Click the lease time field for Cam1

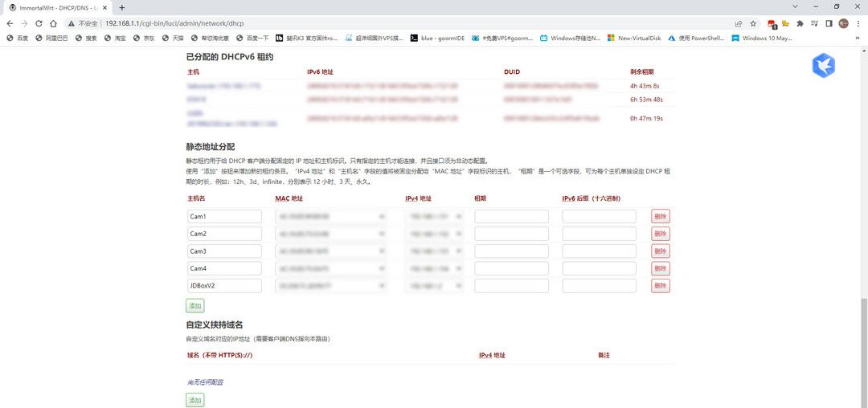(x=511, y=216)
